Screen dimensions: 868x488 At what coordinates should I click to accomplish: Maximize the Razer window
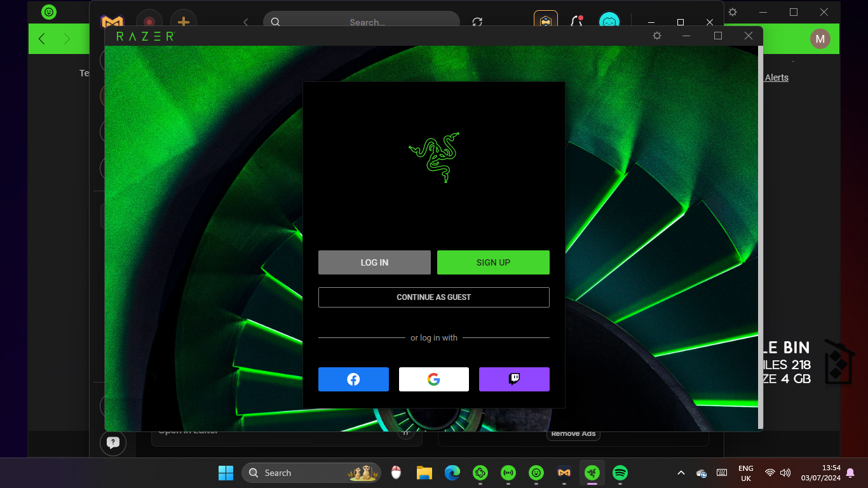718,36
